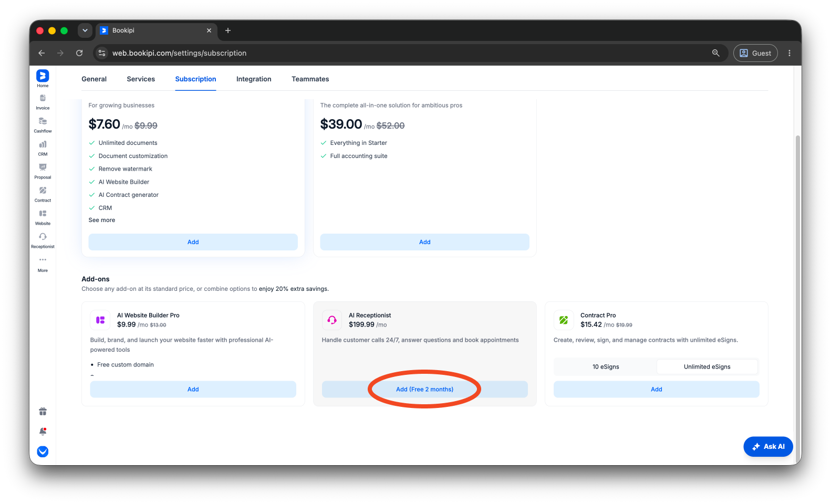
Task: Click the AI Receptionist headset icon
Action: (x=332, y=320)
